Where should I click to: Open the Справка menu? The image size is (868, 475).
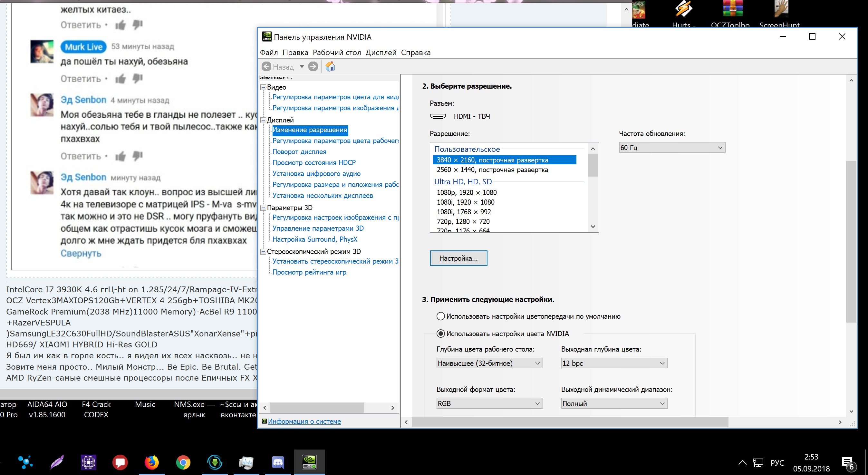coord(415,53)
